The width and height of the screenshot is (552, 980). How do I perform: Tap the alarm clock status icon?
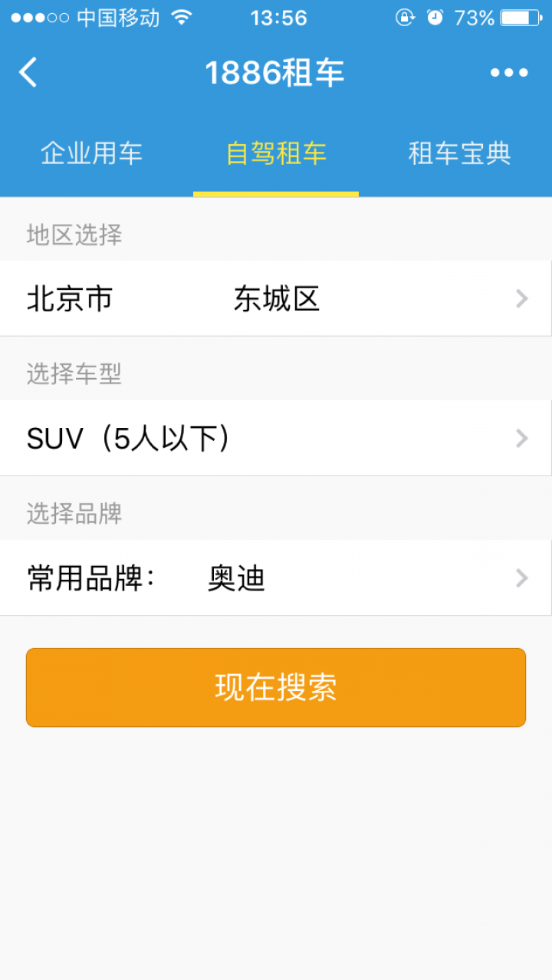click(x=435, y=17)
